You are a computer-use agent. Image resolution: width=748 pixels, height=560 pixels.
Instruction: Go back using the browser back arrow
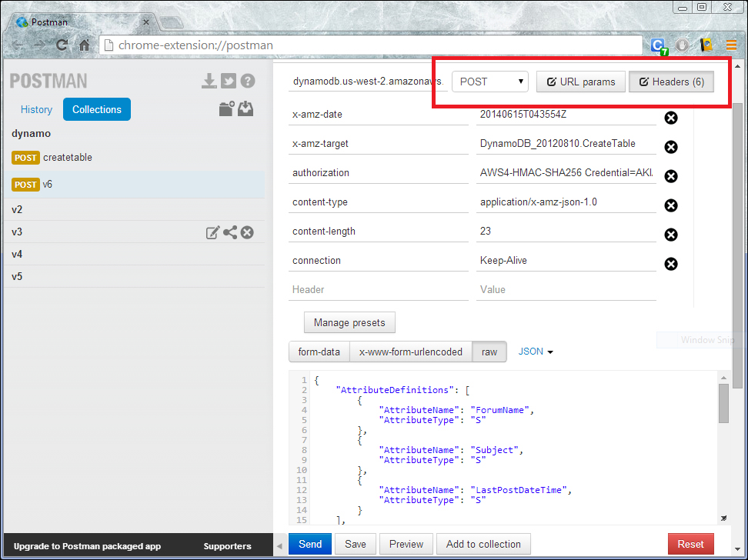click(x=17, y=45)
